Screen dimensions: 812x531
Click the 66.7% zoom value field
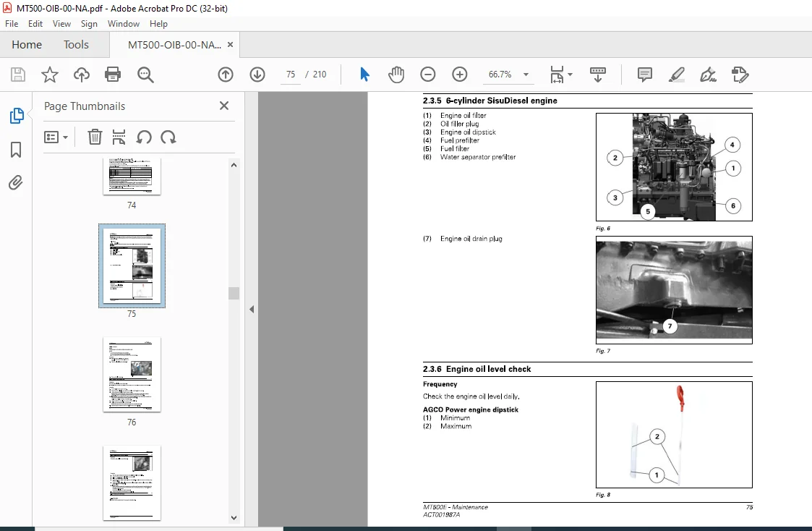coord(500,75)
